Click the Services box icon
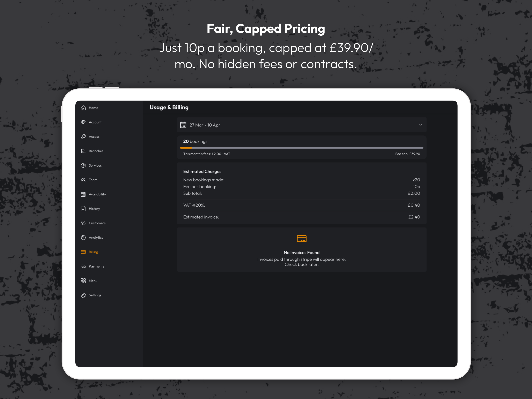 [x=83, y=166]
